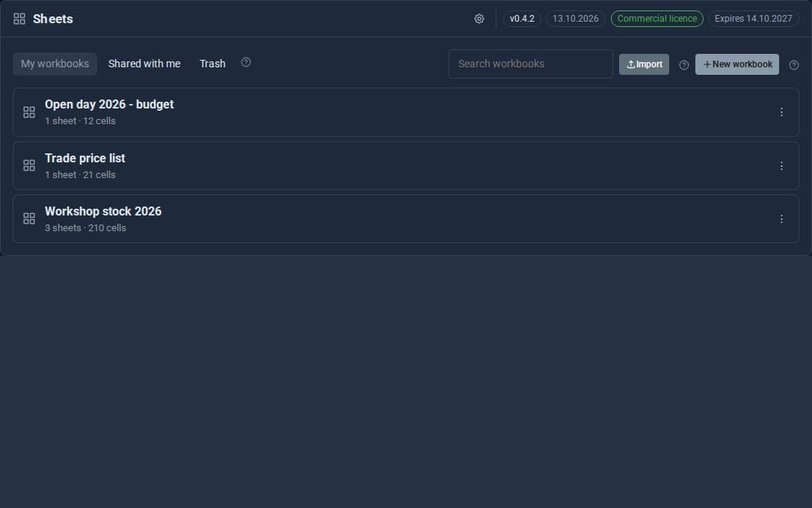The height and width of the screenshot is (508, 812).
Task: Click the help icon beside Trash tab
Action: point(246,62)
